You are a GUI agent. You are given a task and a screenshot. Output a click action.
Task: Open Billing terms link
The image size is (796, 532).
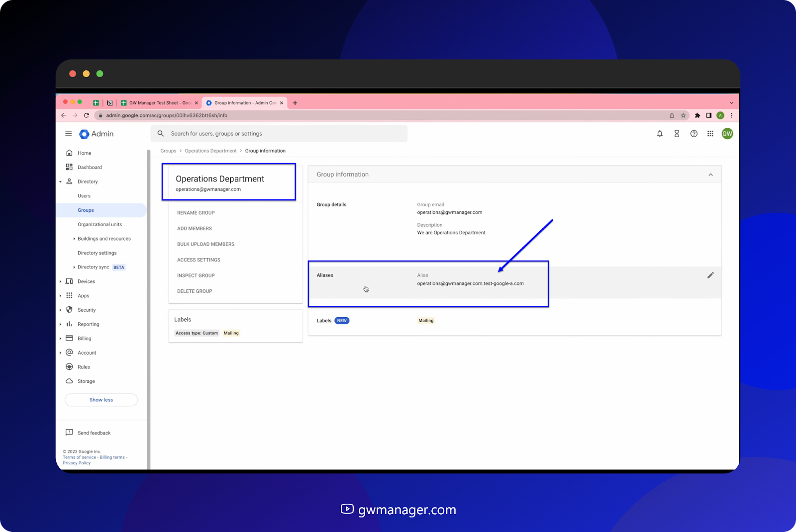[x=112, y=457]
